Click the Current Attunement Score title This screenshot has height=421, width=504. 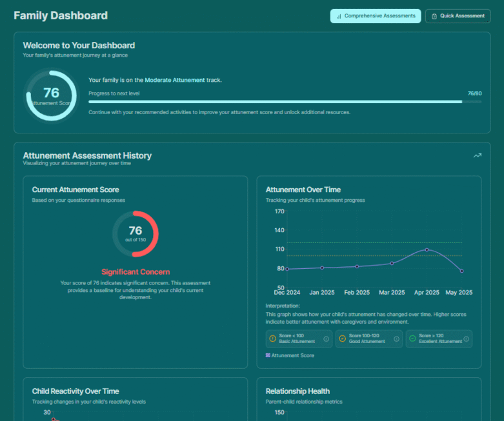coord(76,190)
